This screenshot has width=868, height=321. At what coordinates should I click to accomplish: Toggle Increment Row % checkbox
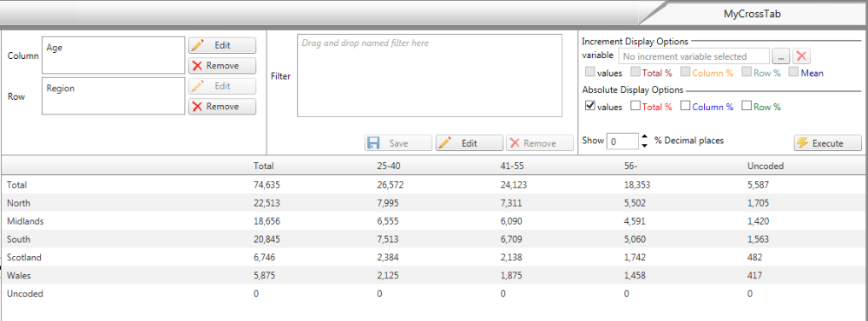pos(746,71)
